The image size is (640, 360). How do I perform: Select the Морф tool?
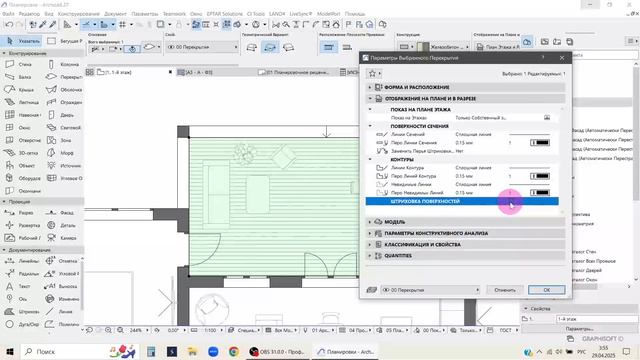[x=60, y=153]
